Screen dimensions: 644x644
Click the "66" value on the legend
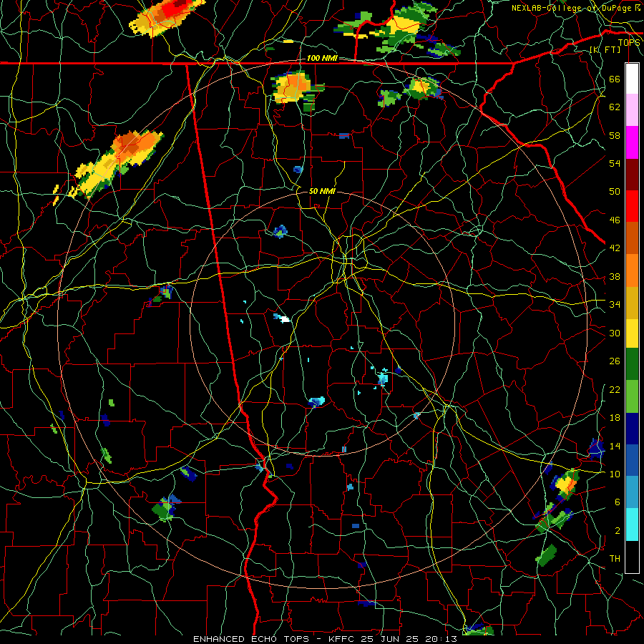(615, 79)
